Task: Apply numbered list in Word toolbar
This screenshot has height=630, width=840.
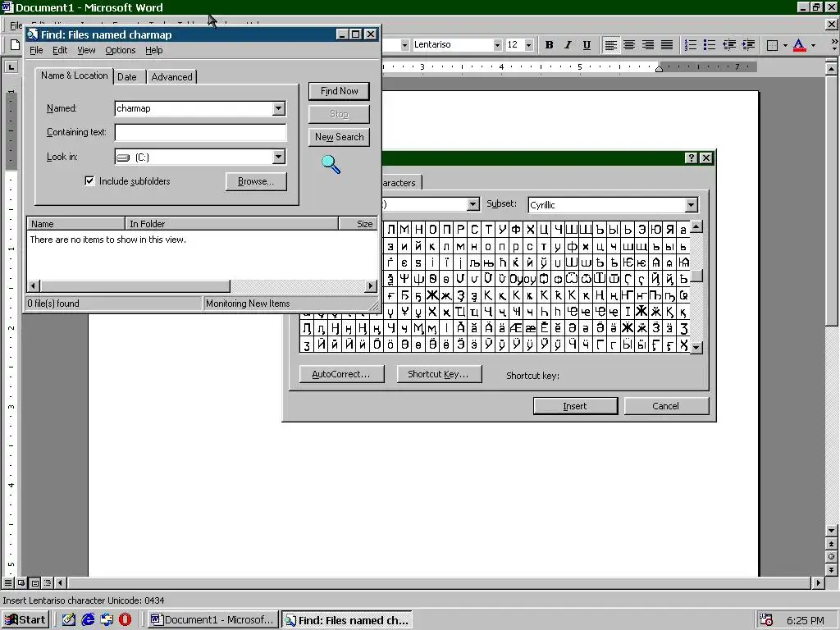Action: click(x=691, y=45)
